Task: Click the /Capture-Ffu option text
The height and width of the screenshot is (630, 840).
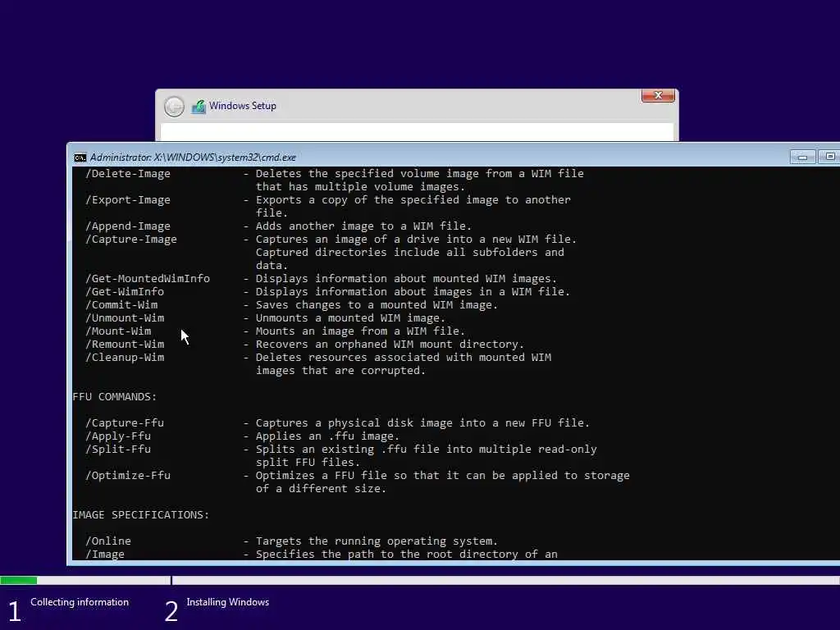Action: pyautogui.click(x=125, y=423)
